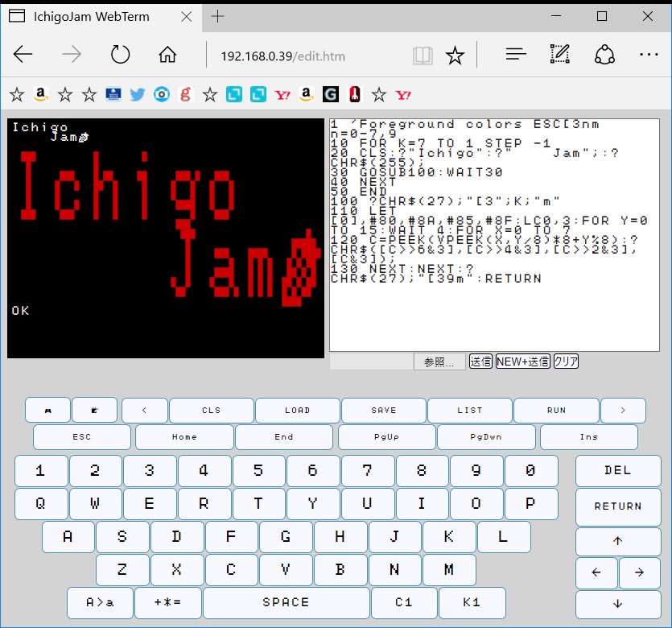Click the RUN key

[x=556, y=411]
